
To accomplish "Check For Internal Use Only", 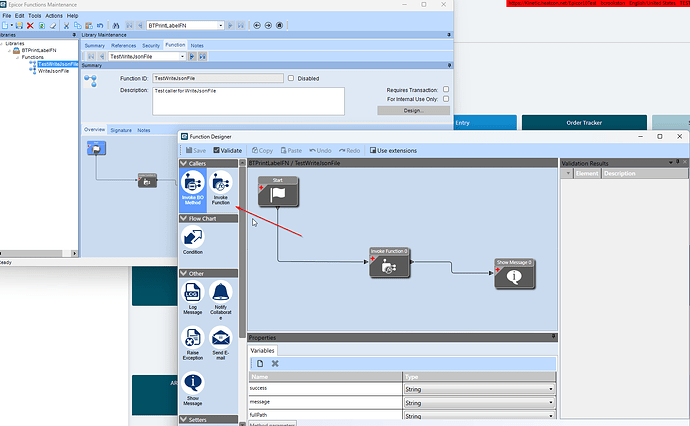I will 446,99.
